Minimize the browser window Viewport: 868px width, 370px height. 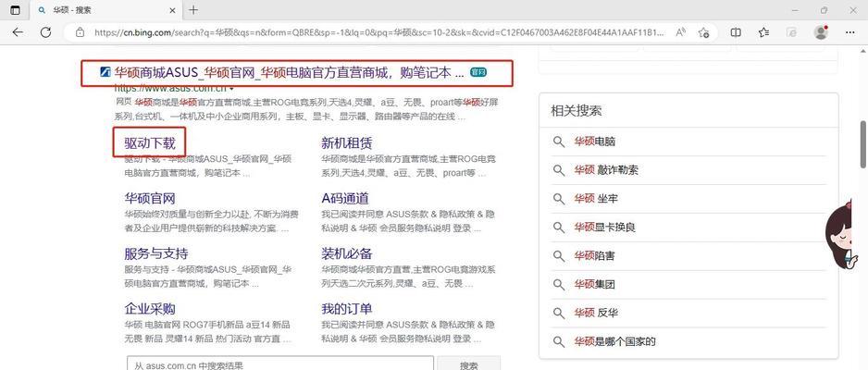pyautogui.click(x=796, y=10)
